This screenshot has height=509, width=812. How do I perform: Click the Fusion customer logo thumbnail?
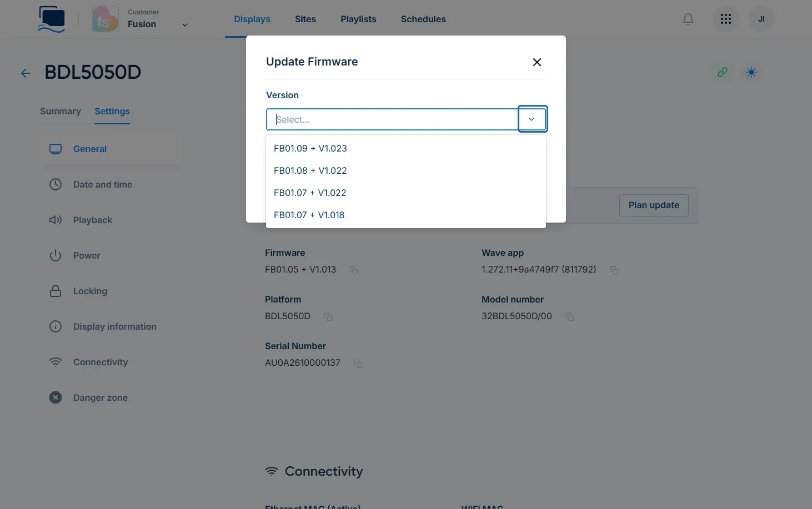pos(105,19)
